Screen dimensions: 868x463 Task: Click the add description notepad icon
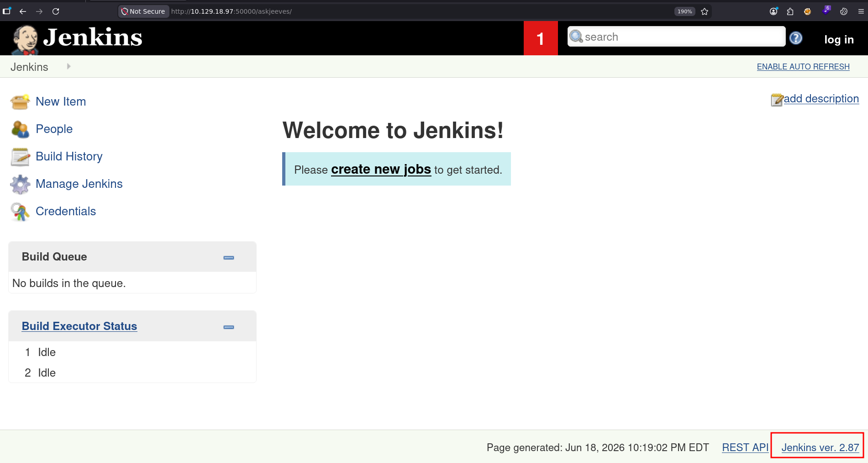tap(777, 100)
